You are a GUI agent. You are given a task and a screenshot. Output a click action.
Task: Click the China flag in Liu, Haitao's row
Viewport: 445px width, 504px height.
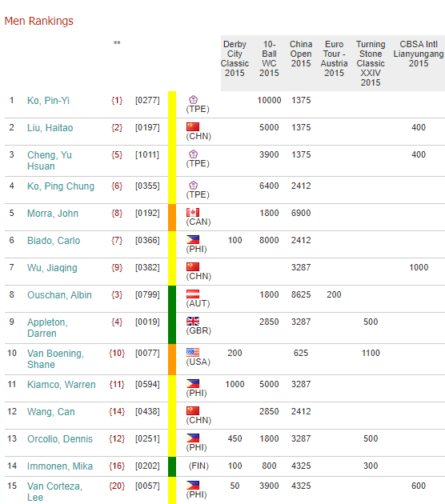[193, 126]
